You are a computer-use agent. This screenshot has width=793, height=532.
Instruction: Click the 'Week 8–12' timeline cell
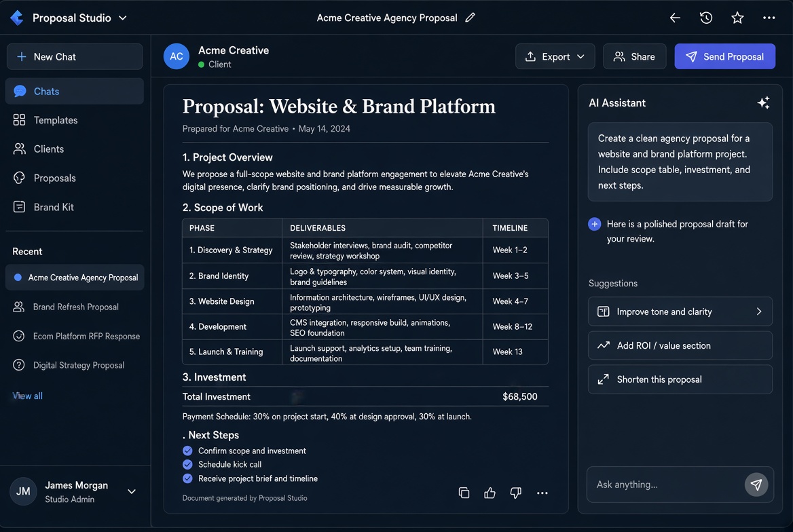click(515, 326)
